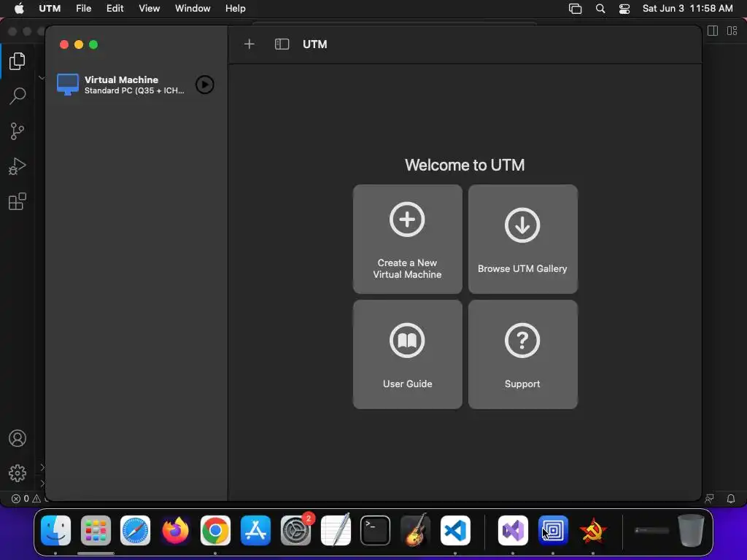Image resolution: width=747 pixels, height=560 pixels.
Task: Open the VS Code Manage gear icon
Action: tap(18, 472)
